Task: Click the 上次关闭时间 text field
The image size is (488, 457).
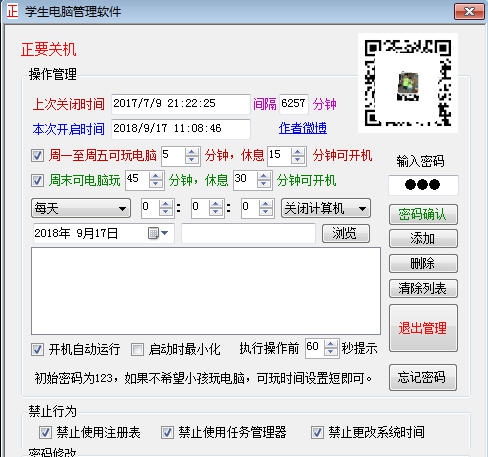Action: (x=181, y=104)
